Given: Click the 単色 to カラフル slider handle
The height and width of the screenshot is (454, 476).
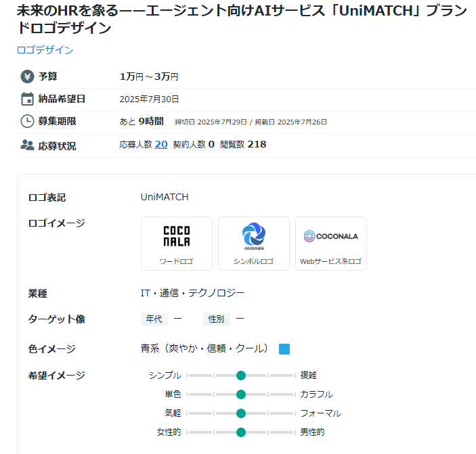Looking at the screenshot, I should (241, 394).
